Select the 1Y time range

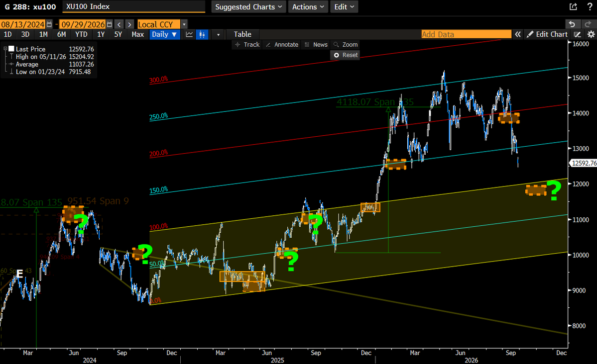tap(101, 34)
